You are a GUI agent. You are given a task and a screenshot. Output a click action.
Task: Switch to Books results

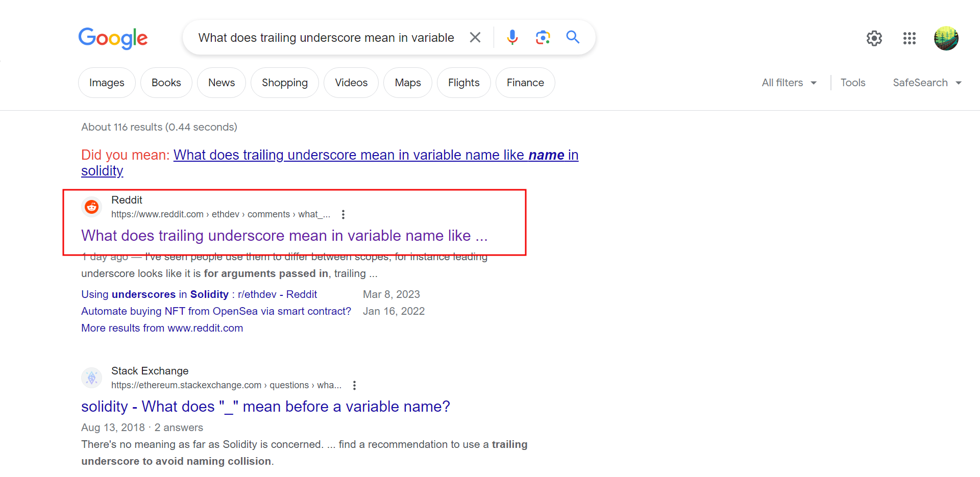point(166,83)
